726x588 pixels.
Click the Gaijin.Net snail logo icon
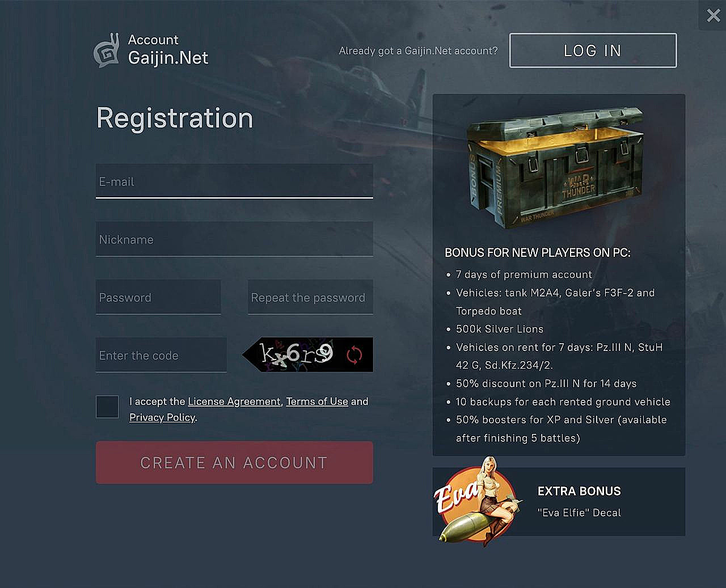pyautogui.click(x=107, y=50)
